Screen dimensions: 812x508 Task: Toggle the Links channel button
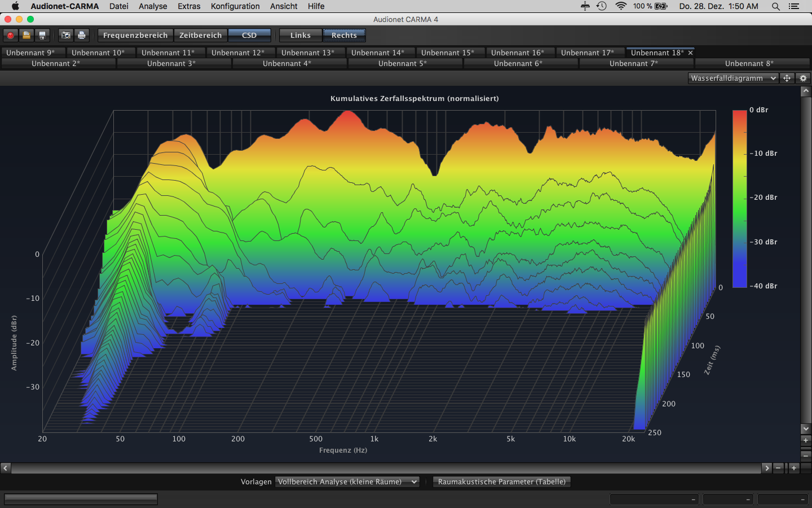[x=300, y=35]
